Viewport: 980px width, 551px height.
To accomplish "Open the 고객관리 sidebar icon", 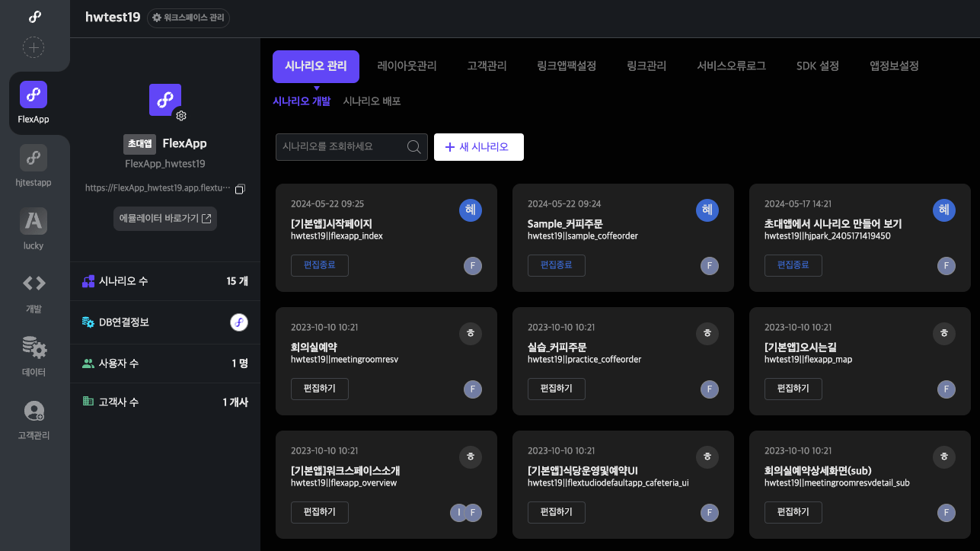I will [34, 412].
